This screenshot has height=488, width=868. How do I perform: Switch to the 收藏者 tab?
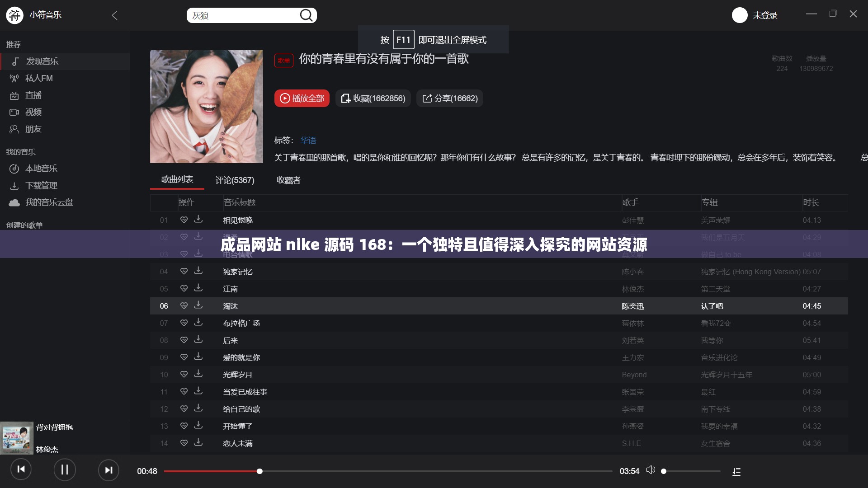[x=288, y=180]
